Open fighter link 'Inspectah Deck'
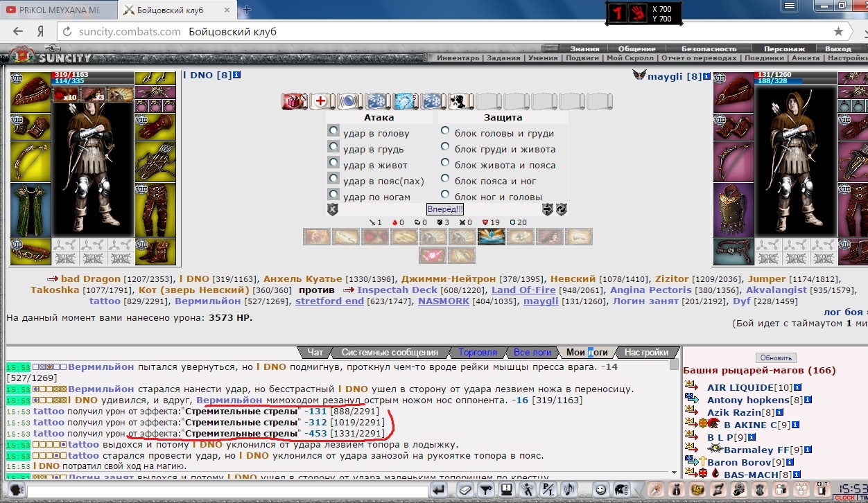This screenshot has width=868, height=503. pos(397,290)
